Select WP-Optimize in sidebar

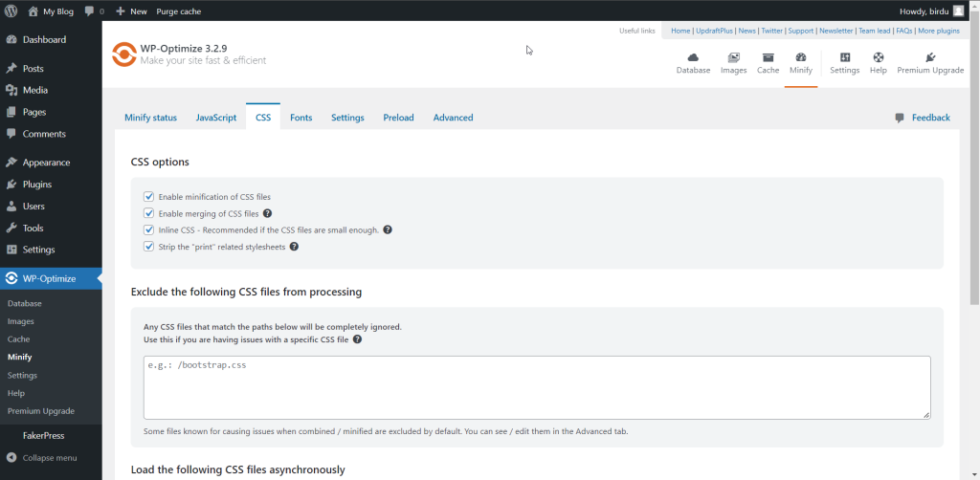coord(51,279)
